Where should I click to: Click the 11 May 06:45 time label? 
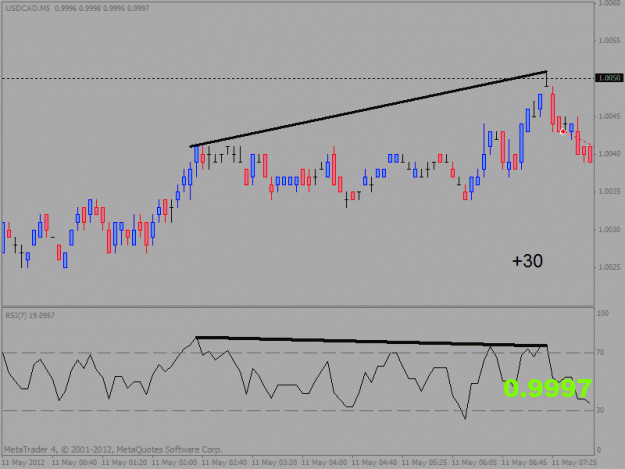524,463
